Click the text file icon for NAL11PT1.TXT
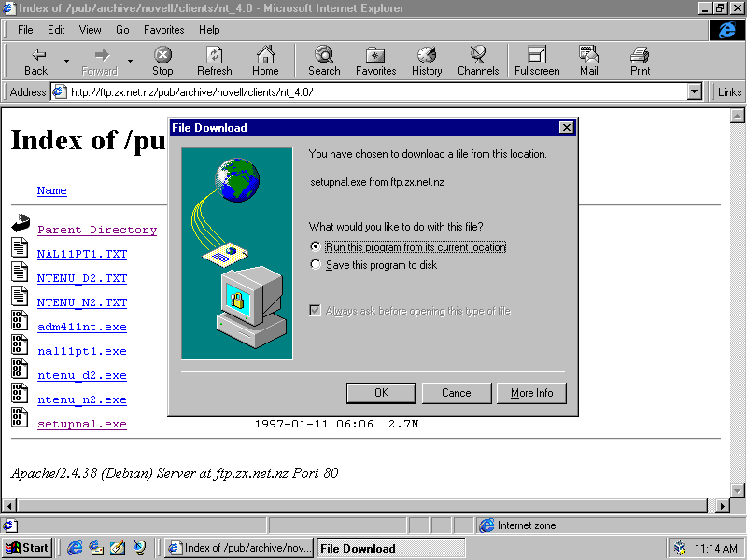The height and width of the screenshot is (560, 747). point(20,247)
